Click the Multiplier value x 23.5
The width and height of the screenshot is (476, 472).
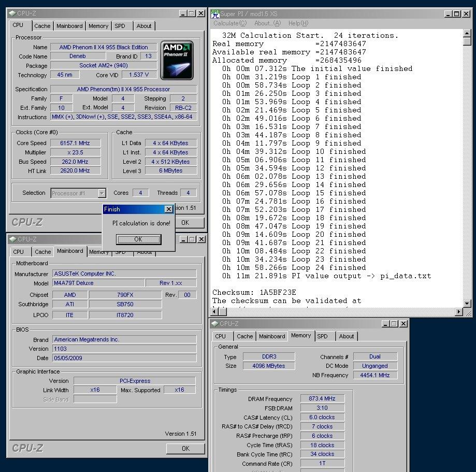click(x=75, y=152)
